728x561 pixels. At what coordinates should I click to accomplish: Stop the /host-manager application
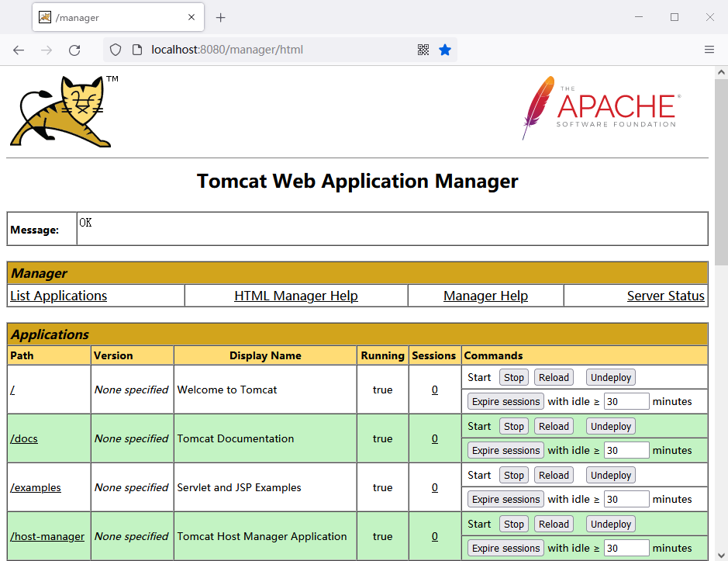pyautogui.click(x=514, y=524)
